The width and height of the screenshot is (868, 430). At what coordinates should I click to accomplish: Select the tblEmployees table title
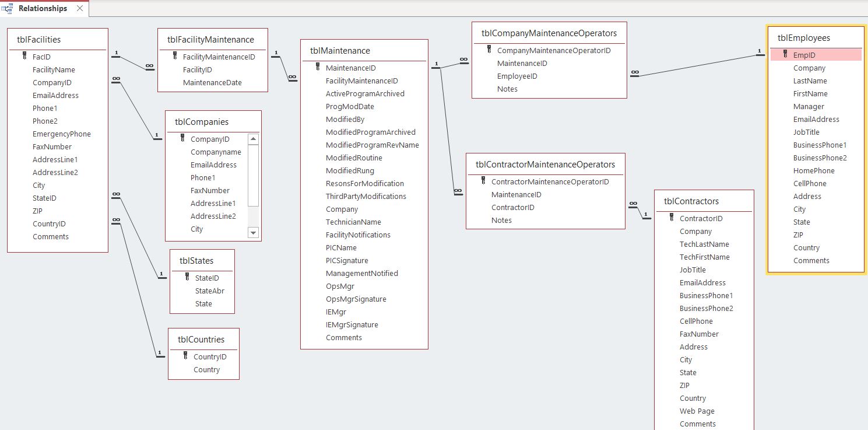pos(804,38)
